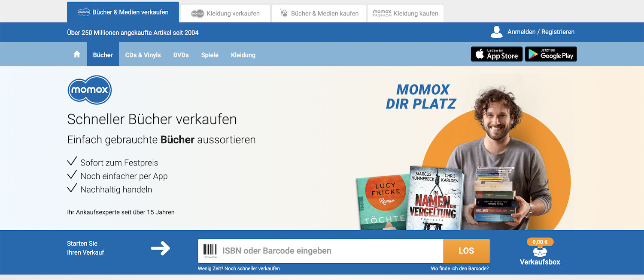Click the barcode icon in search field
Screen dimensions: 644x280
tap(210, 251)
